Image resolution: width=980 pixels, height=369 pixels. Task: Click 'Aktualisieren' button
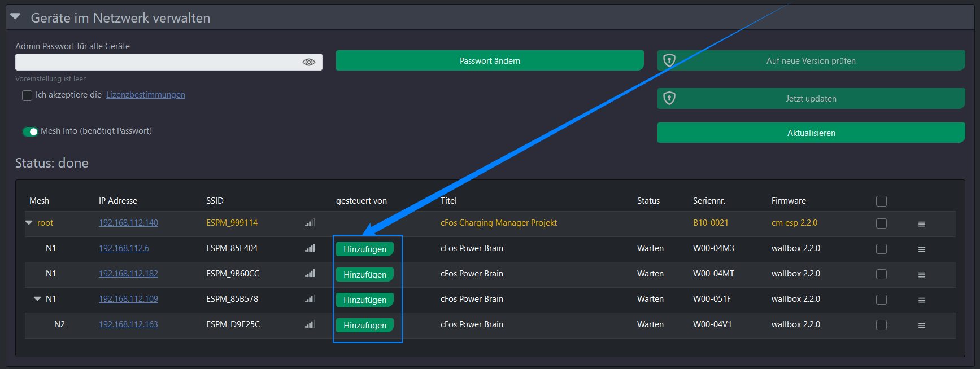tap(811, 133)
